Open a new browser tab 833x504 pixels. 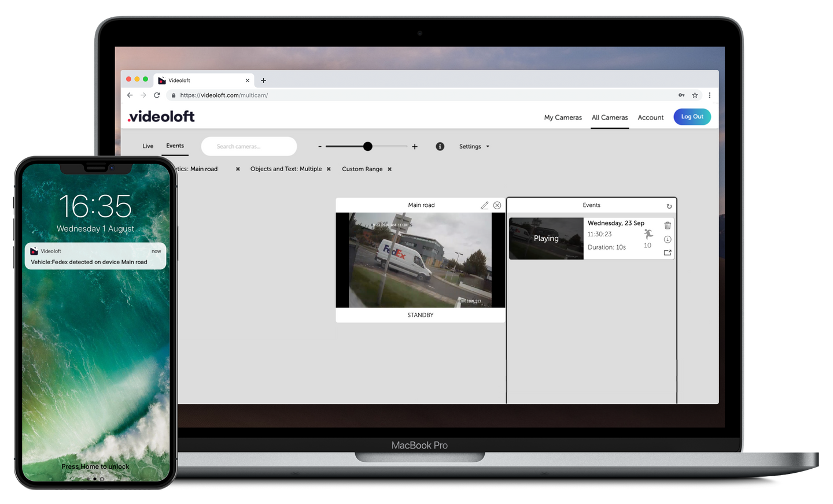click(263, 80)
